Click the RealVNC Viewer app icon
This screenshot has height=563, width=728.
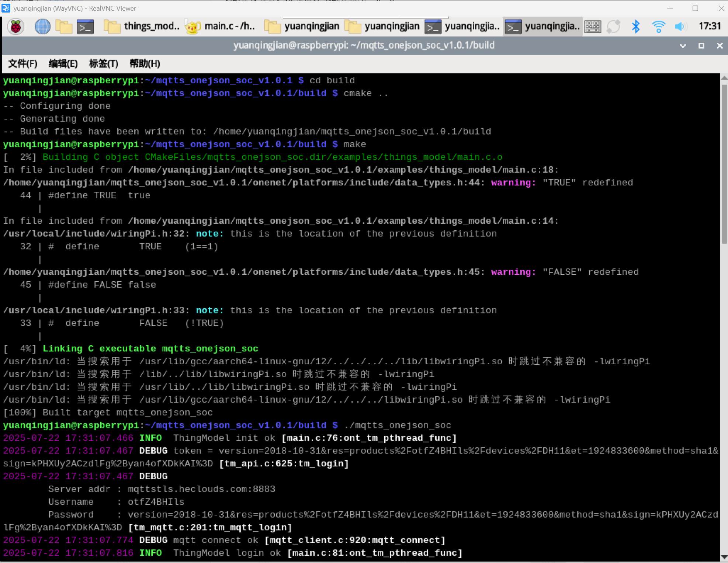6,8
